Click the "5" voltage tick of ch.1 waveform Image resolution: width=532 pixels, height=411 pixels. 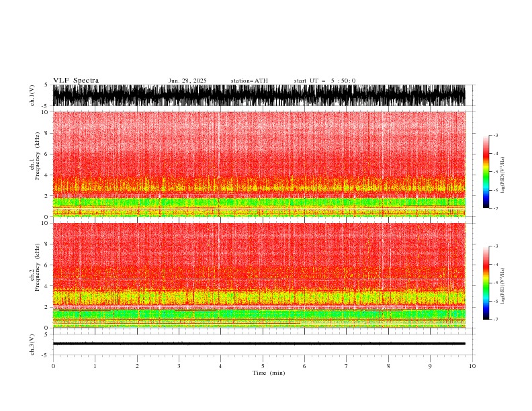[x=46, y=85]
